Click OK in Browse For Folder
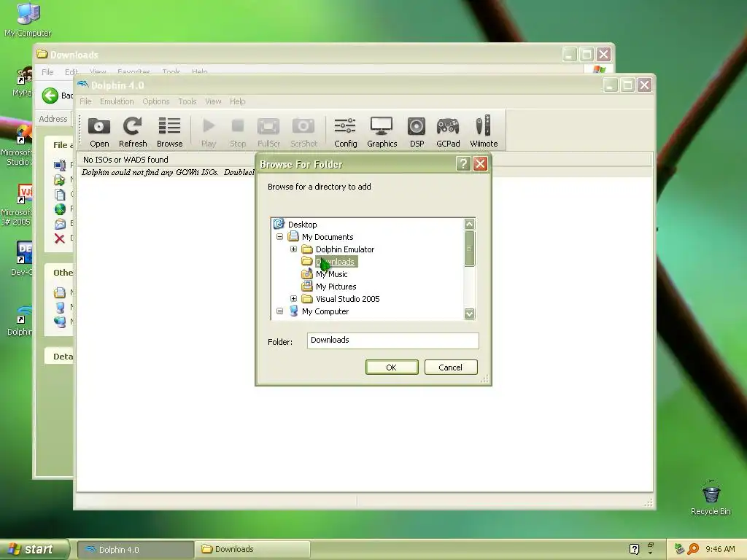 coord(392,367)
